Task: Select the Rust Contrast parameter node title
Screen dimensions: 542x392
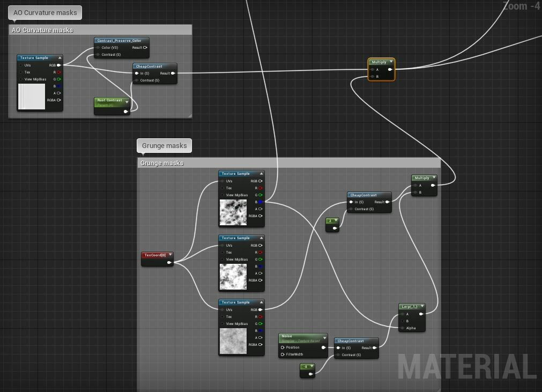Action: coord(109,100)
